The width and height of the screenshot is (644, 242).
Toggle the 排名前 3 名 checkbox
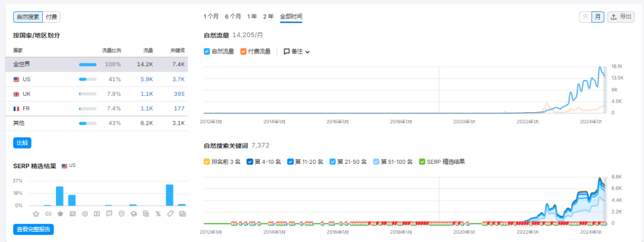206,162
